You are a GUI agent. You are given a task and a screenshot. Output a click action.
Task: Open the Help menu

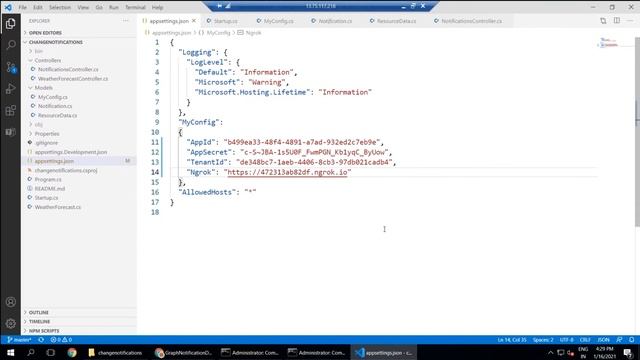pos(158,7)
